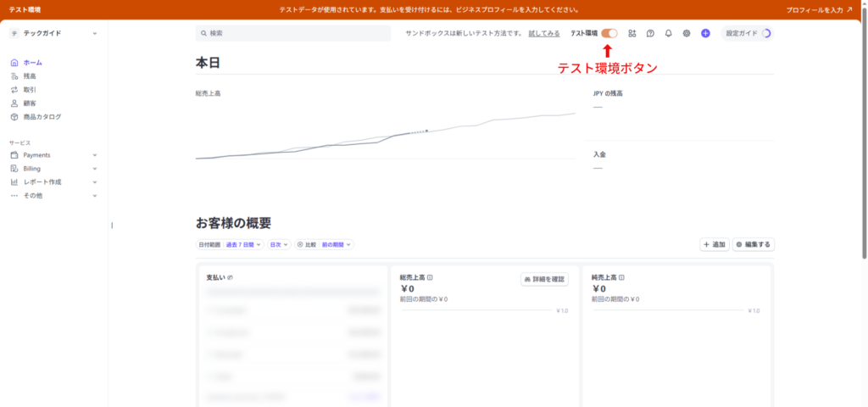Click プロフィールを入力 link in orange banner
This screenshot has width=868, height=407.
coord(820,10)
